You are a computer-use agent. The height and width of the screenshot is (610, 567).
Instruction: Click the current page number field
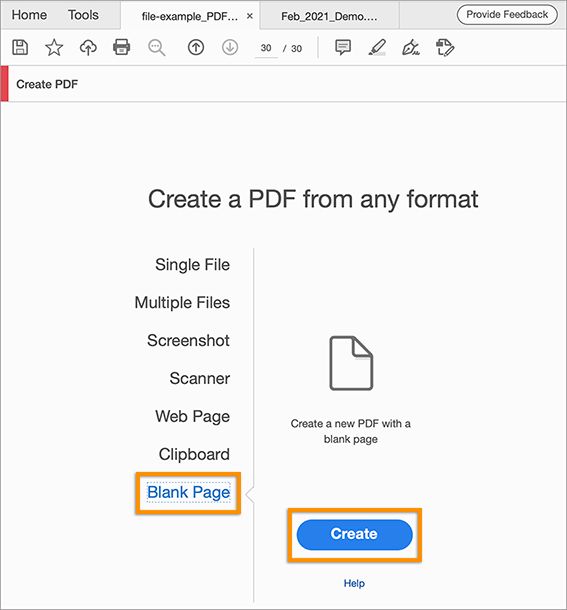(x=266, y=48)
